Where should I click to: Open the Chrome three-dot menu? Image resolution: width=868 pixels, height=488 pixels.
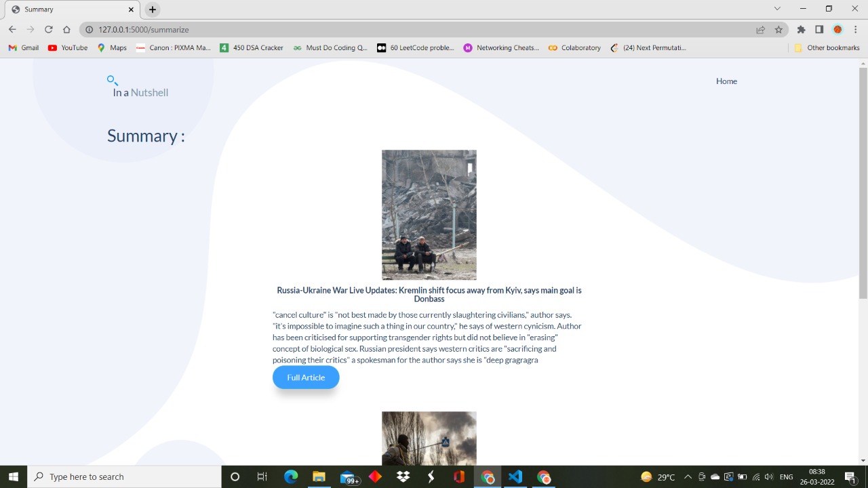point(856,29)
